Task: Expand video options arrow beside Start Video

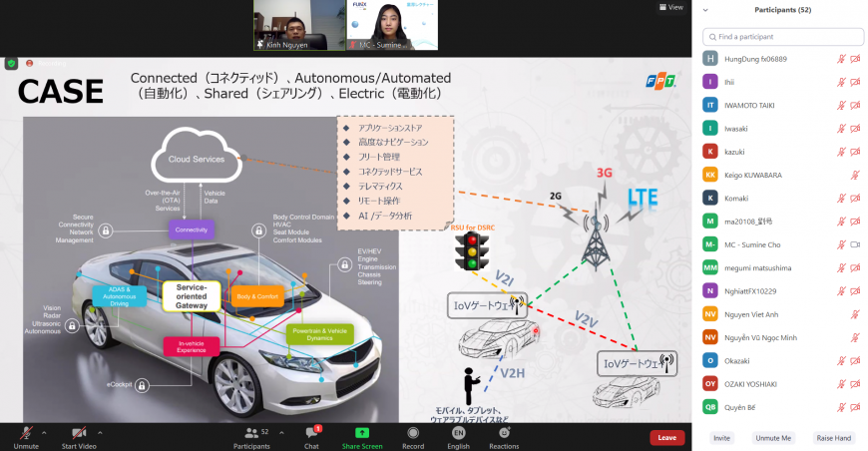Action: (100, 432)
